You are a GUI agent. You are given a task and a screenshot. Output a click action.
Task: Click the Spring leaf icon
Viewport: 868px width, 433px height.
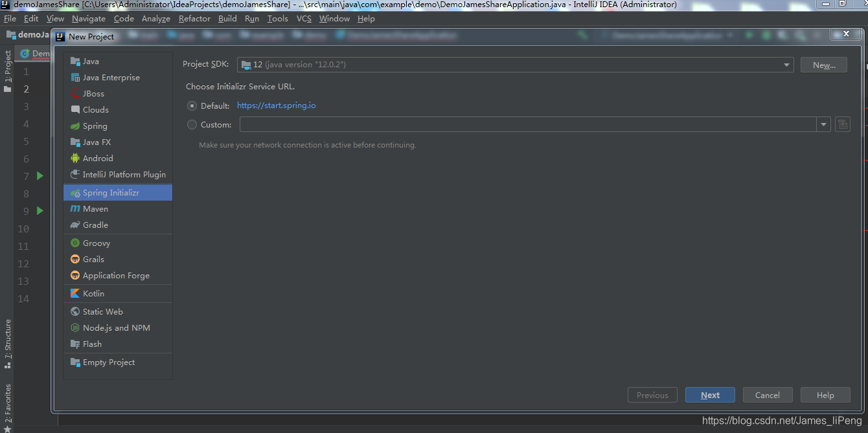(x=75, y=126)
